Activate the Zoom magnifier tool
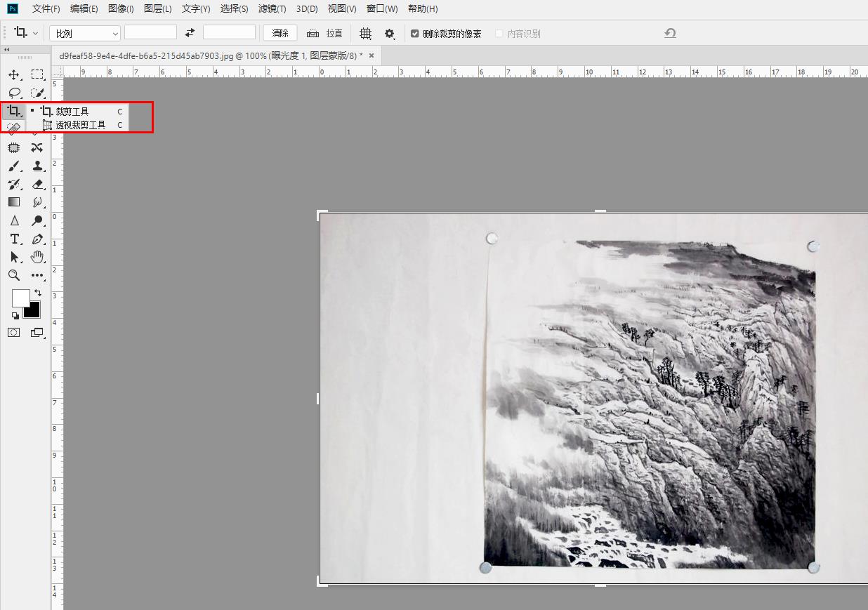868x610 pixels. tap(14, 275)
